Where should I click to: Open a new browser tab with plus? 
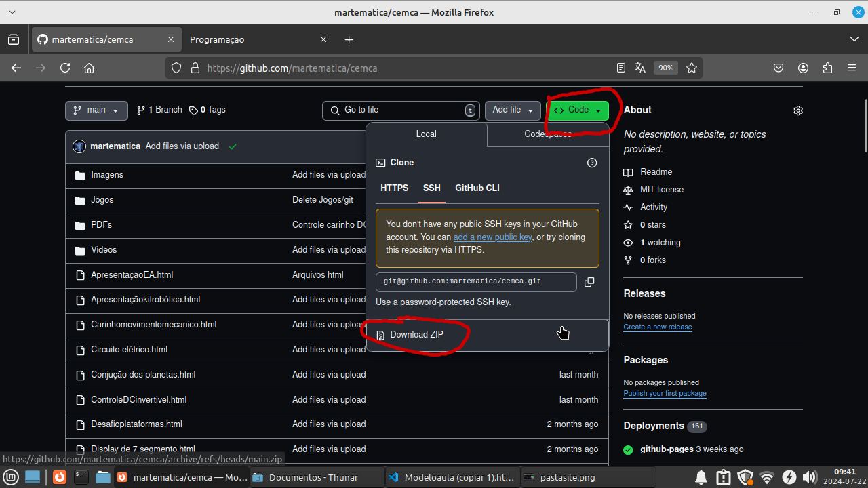[349, 39]
